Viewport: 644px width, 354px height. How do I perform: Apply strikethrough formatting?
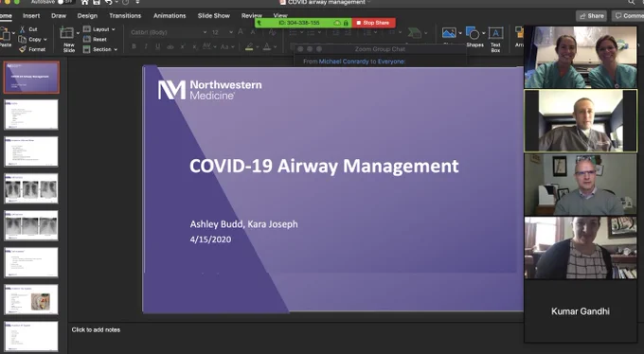point(170,46)
